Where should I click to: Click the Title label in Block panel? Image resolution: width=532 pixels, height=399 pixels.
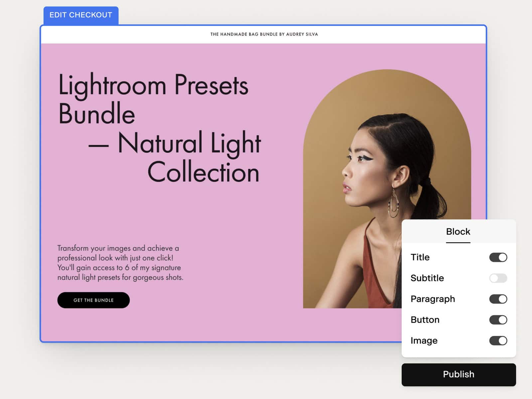420,257
